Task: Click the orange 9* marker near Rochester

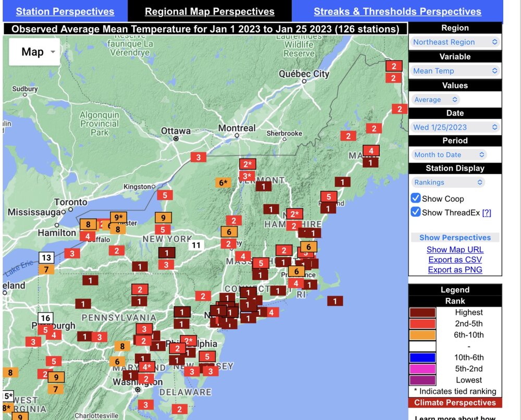Action: pyautogui.click(x=119, y=217)
